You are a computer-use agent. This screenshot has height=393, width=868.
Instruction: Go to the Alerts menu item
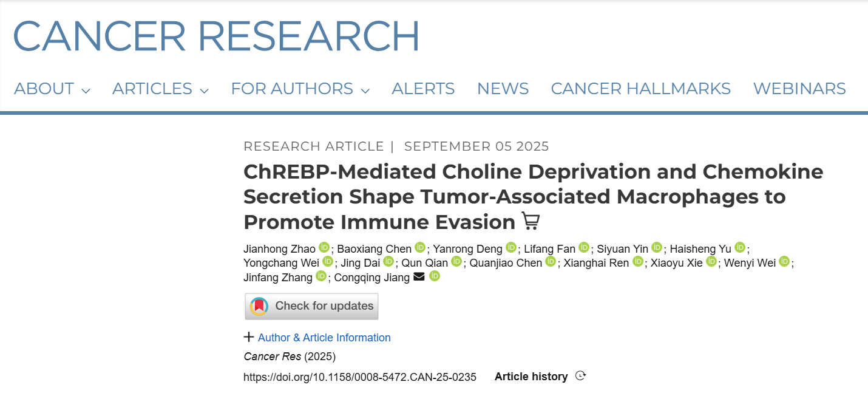point(423,89)
